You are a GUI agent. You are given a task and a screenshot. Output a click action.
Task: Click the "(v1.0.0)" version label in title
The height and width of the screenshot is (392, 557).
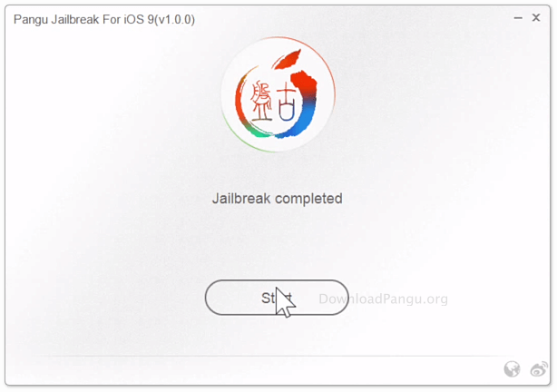[x=175, y=19]
